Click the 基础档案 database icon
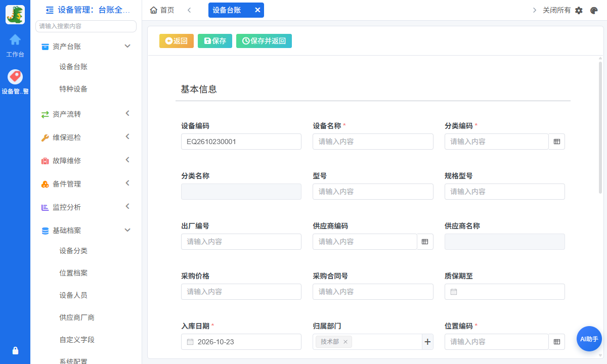 point(45,231)
